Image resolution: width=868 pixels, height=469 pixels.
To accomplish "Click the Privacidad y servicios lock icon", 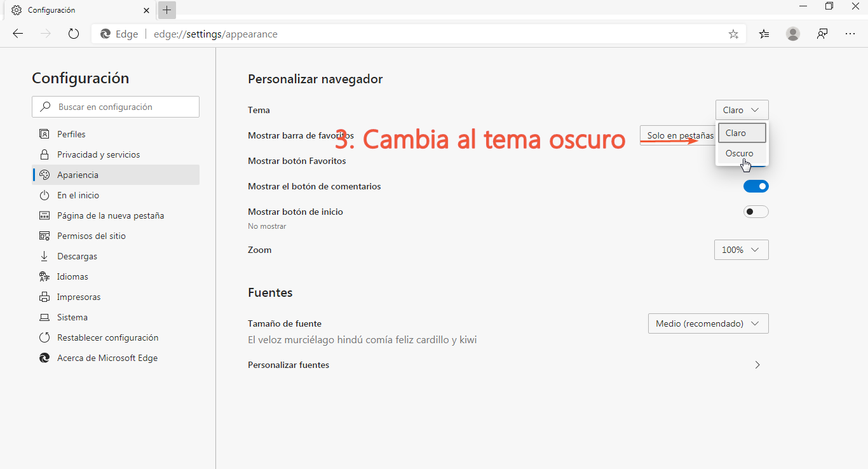I will click(44, 154).
